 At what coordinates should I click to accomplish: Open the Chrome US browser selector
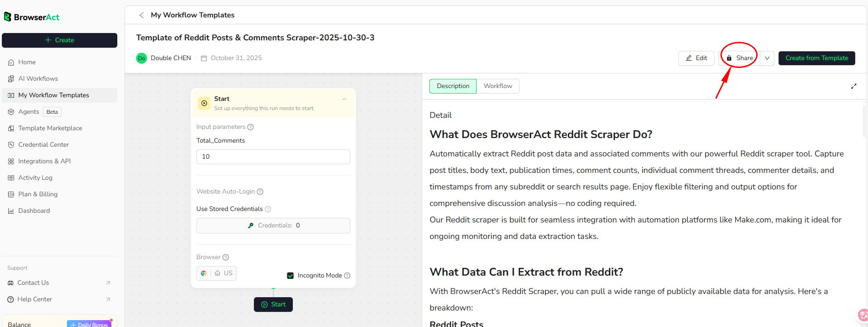(x=216, y=273)
